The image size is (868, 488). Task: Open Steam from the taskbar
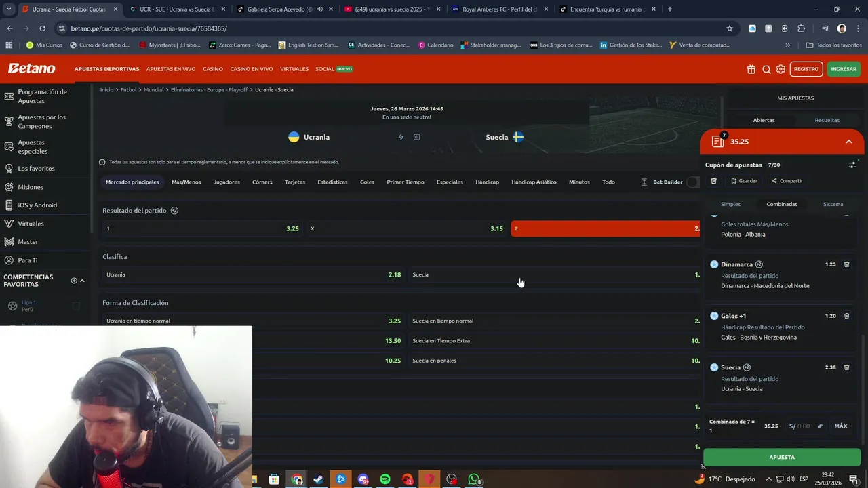point(318,479)
